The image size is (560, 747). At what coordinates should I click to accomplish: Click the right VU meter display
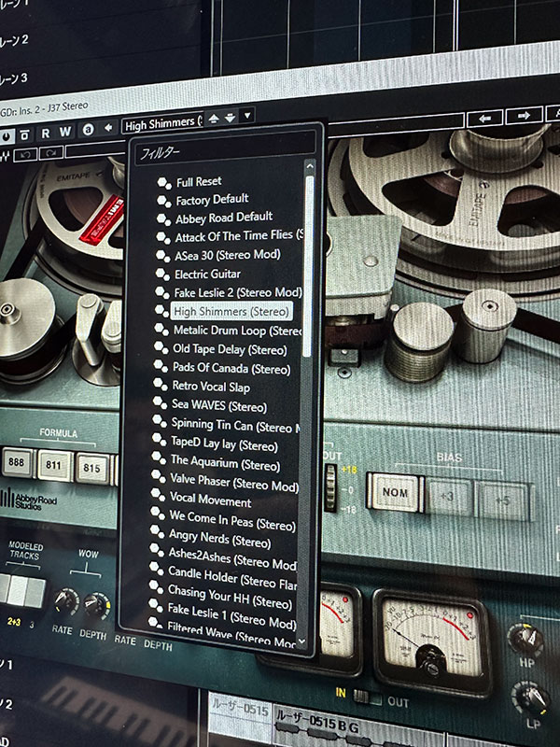pyautogui.click(x=431, y=641)
